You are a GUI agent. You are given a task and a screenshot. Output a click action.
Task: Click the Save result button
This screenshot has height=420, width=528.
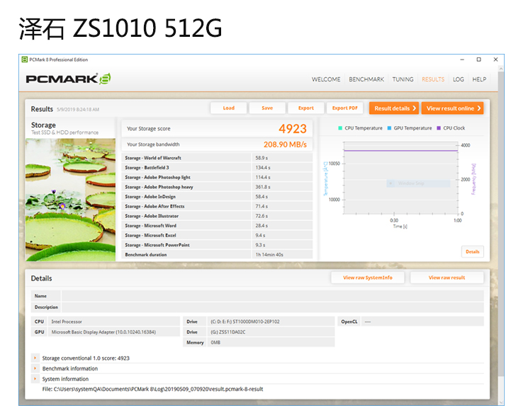[x=267, y=108]
